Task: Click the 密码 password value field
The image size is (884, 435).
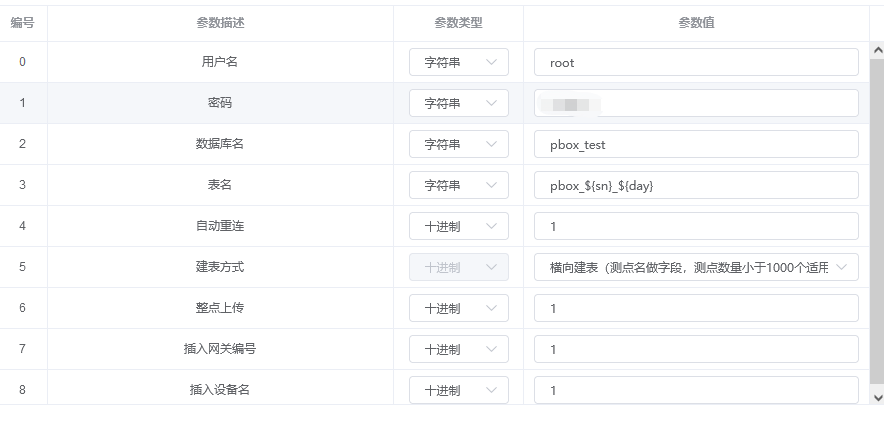Action: [696, 103]
